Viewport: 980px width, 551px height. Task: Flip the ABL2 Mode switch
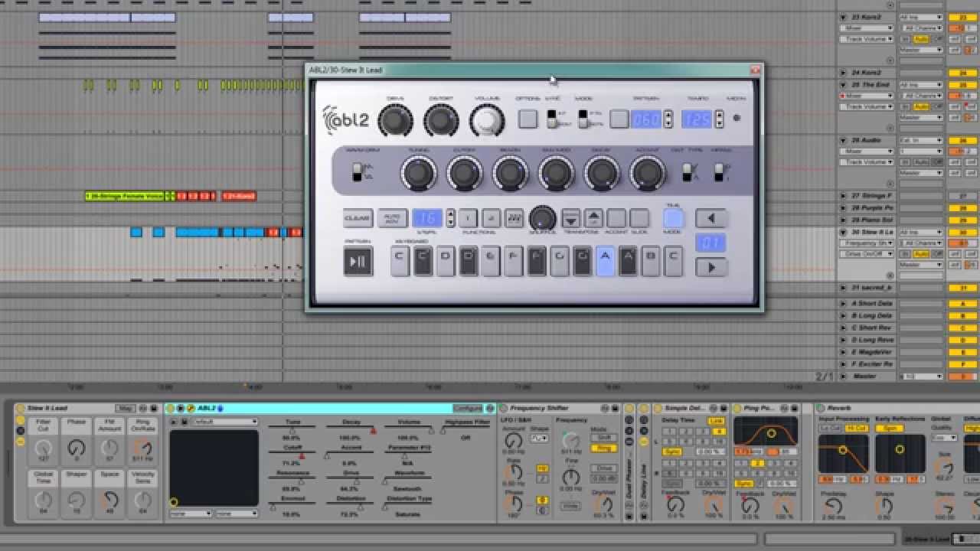(583, 119)
